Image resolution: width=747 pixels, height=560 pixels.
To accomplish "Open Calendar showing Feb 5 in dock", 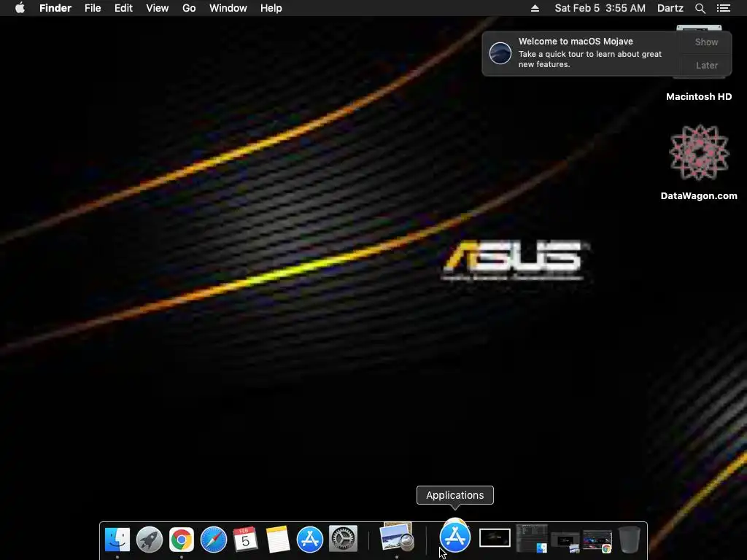I will pyautogui.click(x=245, y=540).
